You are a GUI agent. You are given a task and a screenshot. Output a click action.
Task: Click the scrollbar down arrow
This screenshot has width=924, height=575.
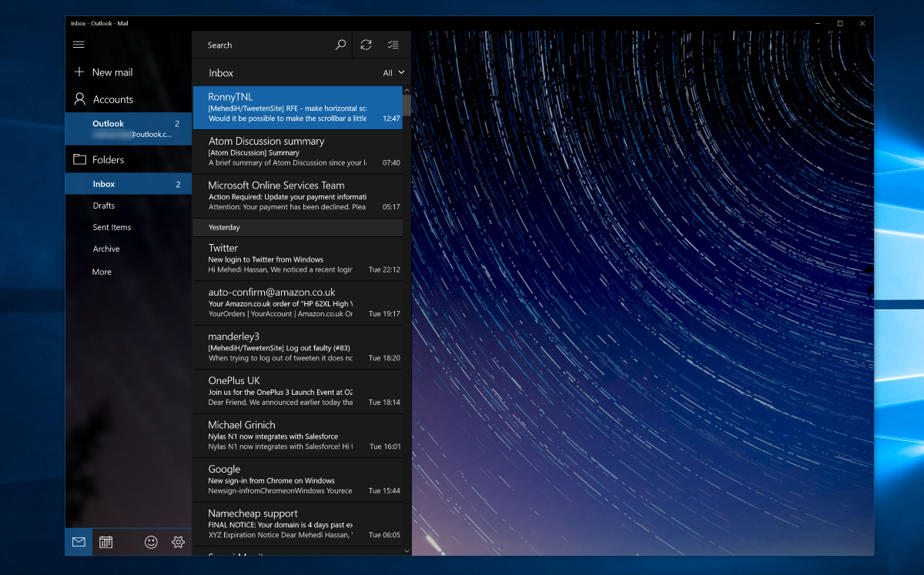(x=407, y=550)
